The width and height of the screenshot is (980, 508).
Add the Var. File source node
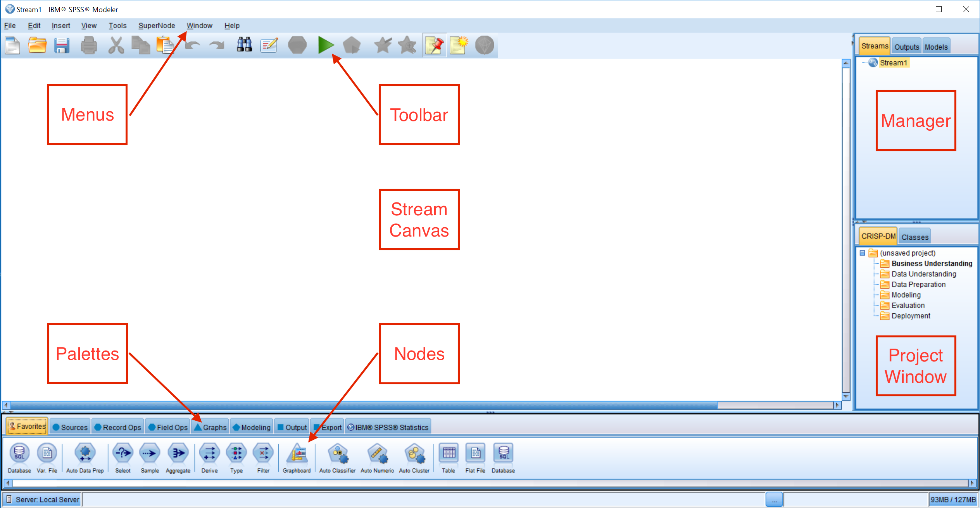[47, 458]
